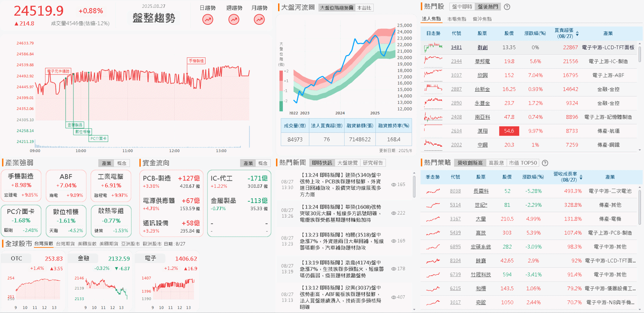Click view-count eye icon showing 178
This screenshot has width=644, height=313.
(x=394, y=269)
